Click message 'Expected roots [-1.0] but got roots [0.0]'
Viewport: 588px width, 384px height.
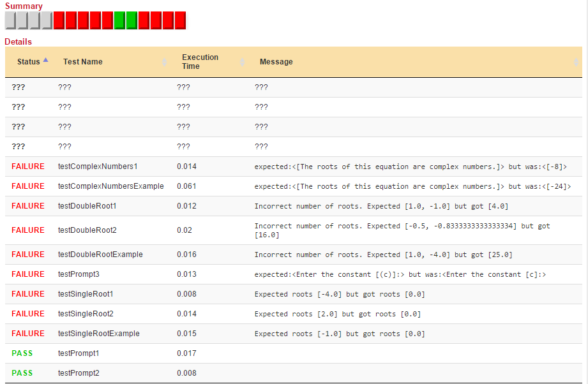(x=340, y=334)
